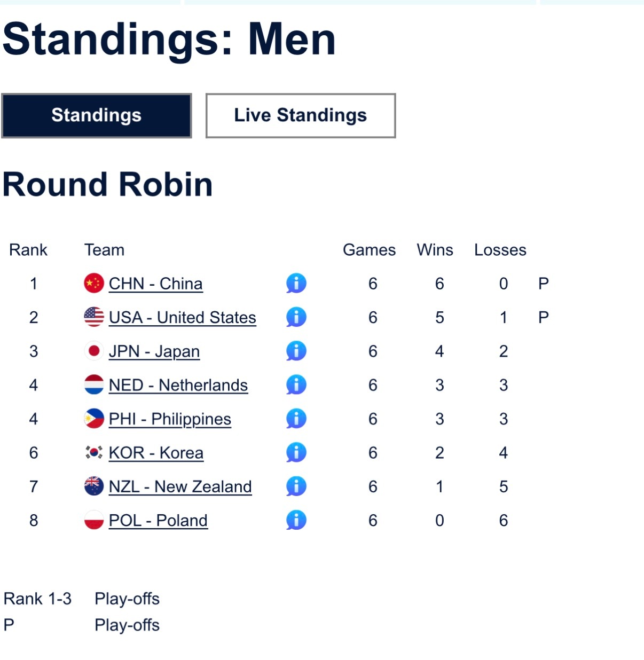This screenshot has height=660, width=644.
Task: Click the POL - Poland link
Action: coord(158,520)
